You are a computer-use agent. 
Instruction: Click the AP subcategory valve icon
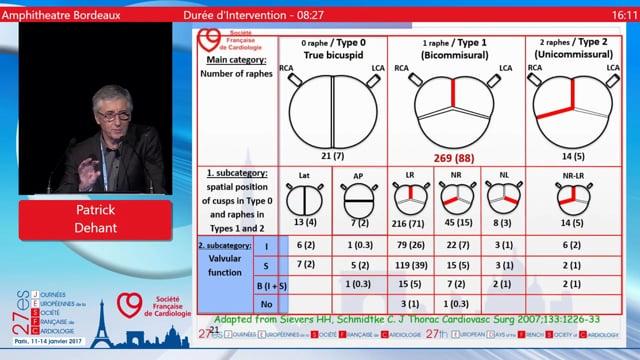point(359,200)
